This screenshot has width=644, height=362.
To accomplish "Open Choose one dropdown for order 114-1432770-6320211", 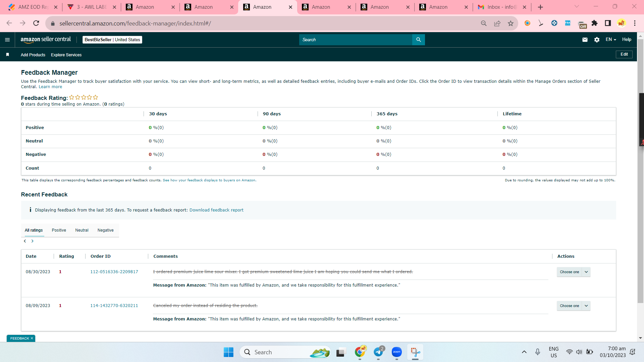I will [574, 306].
